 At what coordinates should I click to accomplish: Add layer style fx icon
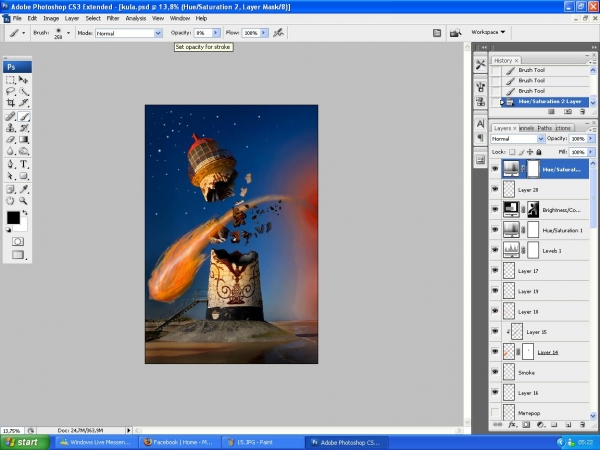pos(512,424)
